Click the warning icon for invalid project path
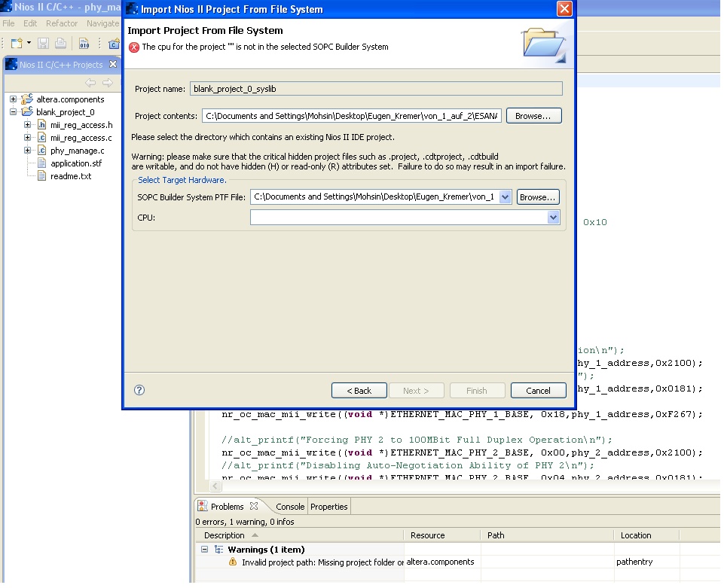This screenshot has height=588, width=724. pyautogui.click(x=233, y=562)
